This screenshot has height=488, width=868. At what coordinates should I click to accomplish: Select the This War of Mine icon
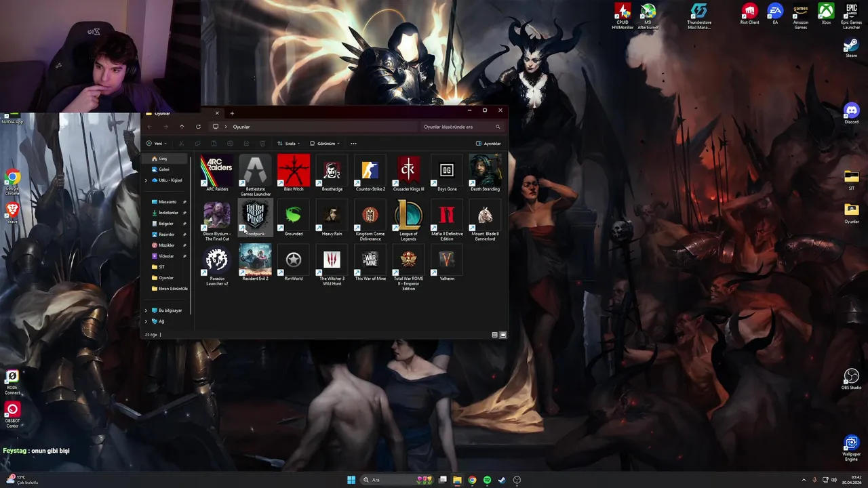(x=370, y=263)
